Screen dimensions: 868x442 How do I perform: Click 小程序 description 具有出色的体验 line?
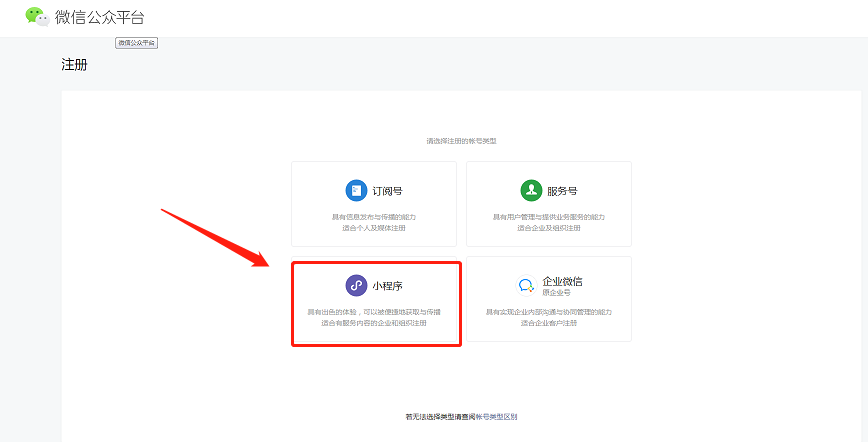pos(374,312)
